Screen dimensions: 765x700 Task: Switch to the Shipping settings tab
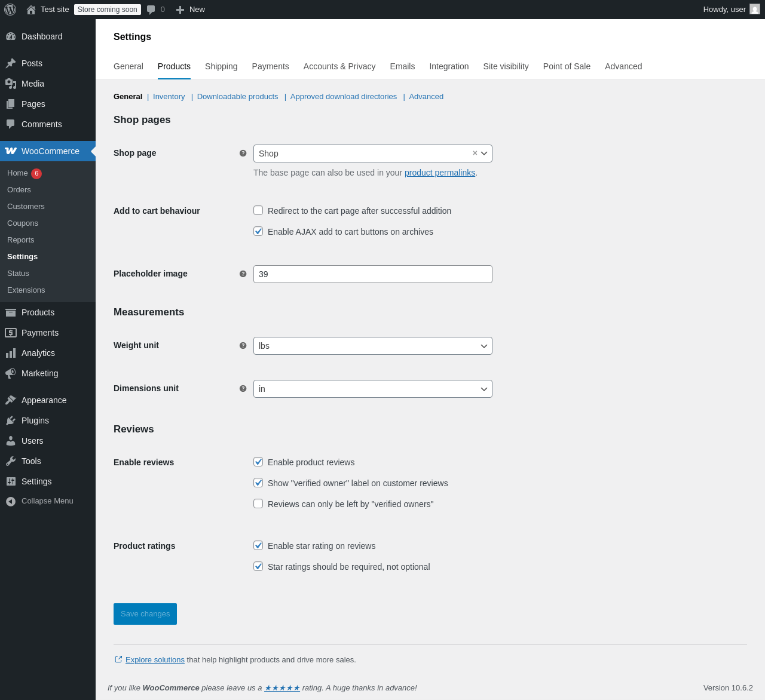tap(221, 66)
